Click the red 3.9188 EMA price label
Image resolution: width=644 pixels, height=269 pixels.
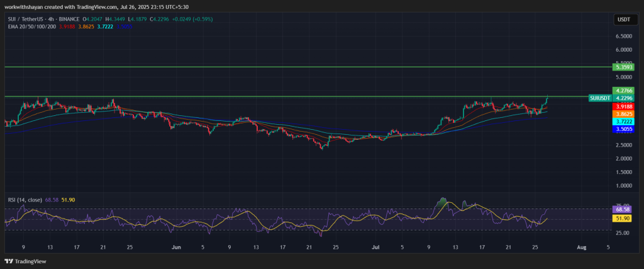point(625,106)
